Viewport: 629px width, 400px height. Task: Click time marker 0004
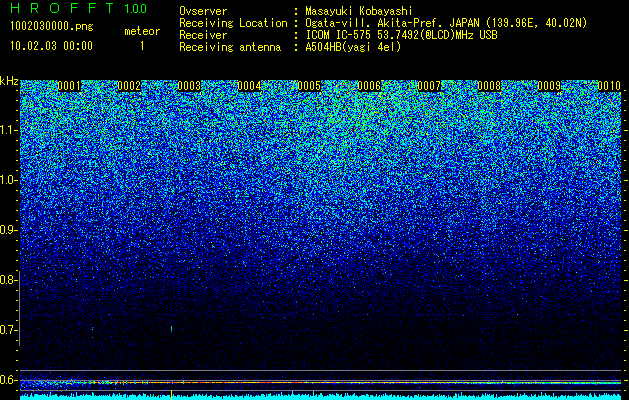[x=250, y=86]
